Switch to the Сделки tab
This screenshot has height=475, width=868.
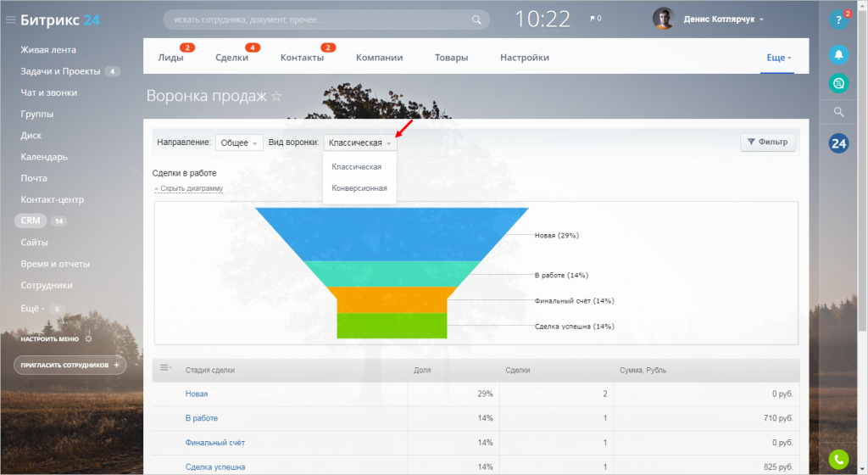(231, 58)
